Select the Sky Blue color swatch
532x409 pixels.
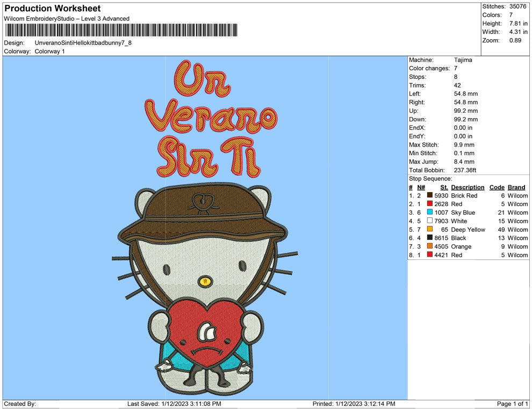click(430, 213)
